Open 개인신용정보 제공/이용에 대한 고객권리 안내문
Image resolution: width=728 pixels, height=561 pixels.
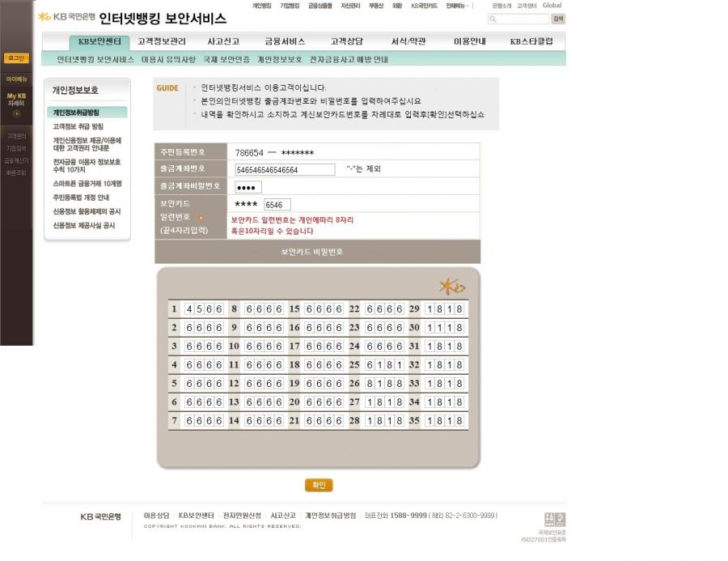[x=87, y=144]
